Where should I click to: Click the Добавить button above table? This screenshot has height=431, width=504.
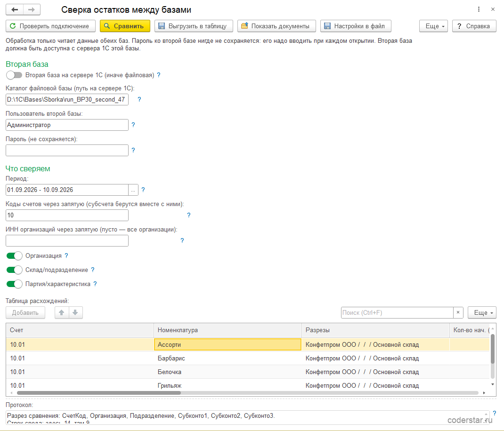(x=25, y=312)
